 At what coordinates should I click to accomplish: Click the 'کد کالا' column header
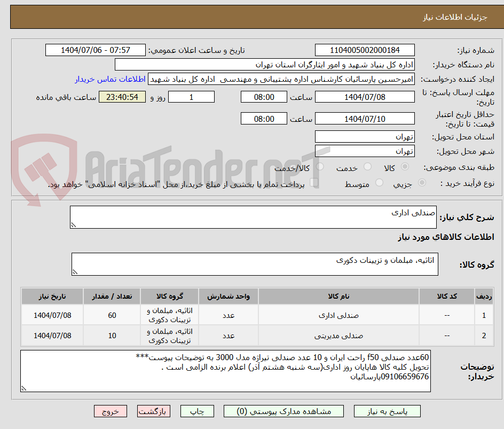(447, 296)
